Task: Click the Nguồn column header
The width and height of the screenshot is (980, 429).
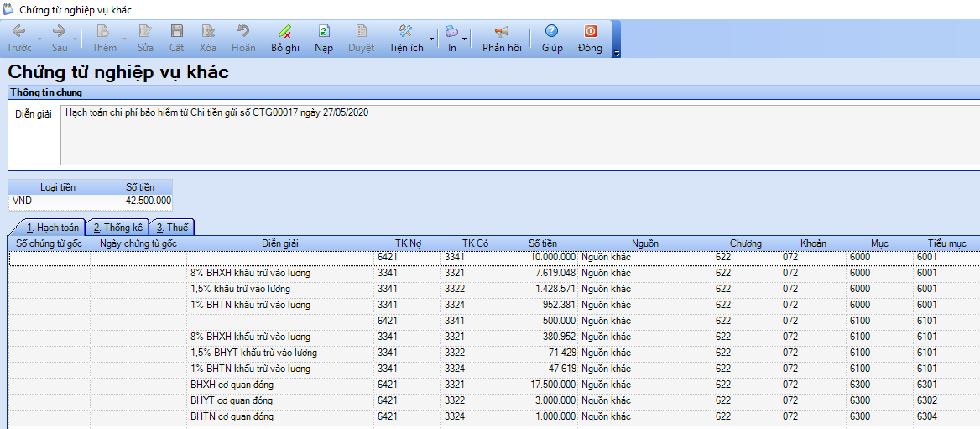Action: [x=645, y=243]
